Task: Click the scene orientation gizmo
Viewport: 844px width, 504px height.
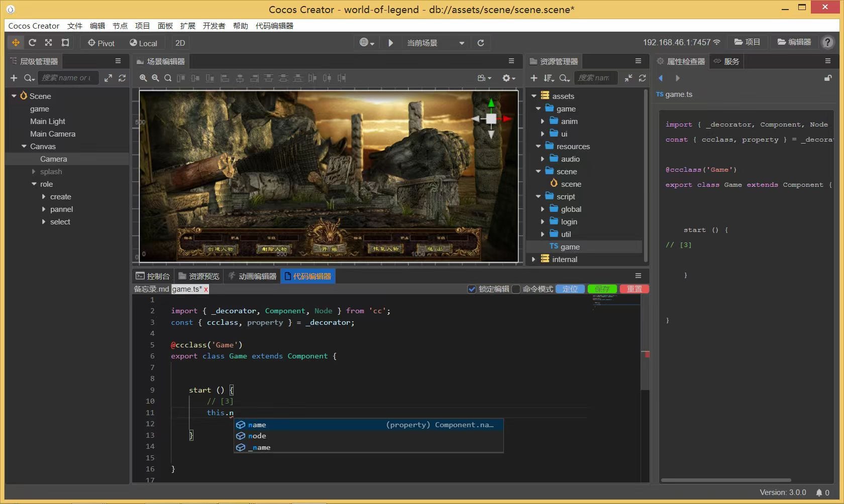Action: [x=491, y=119]
